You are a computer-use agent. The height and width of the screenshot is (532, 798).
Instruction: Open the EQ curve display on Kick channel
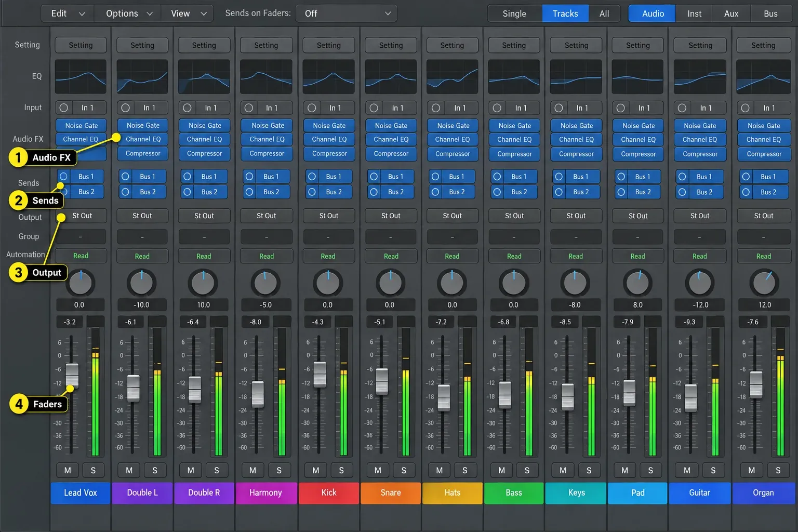328,77
